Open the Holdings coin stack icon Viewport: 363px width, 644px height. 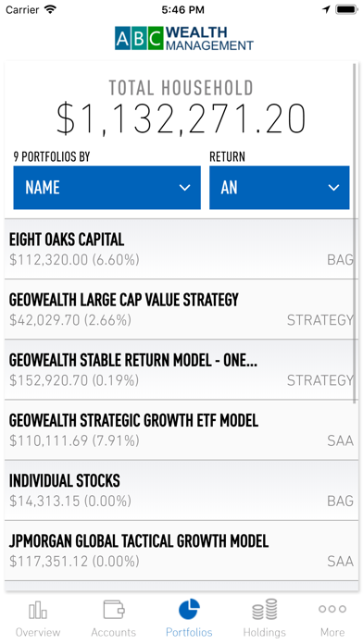pyautogui.click(x=264, y=609)
